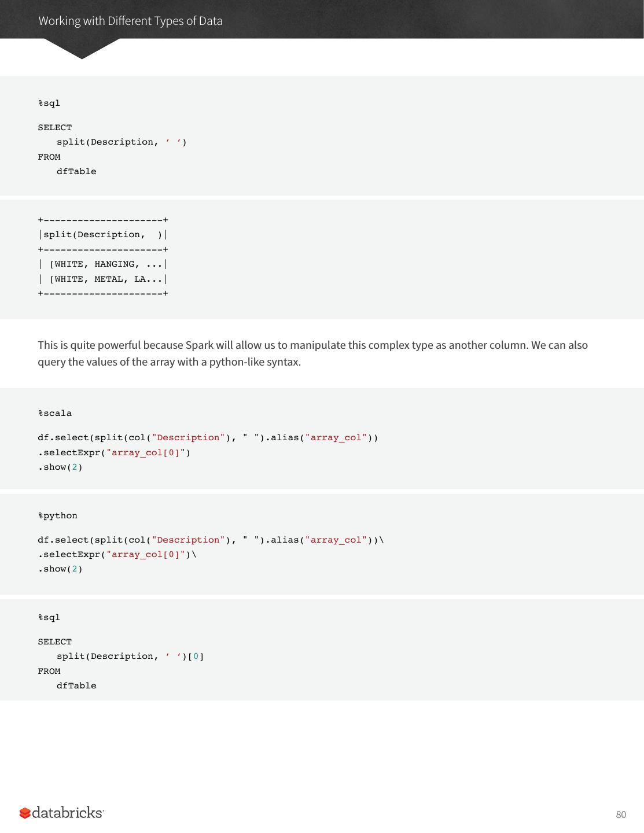Click the Python .show(2) line

61,569
